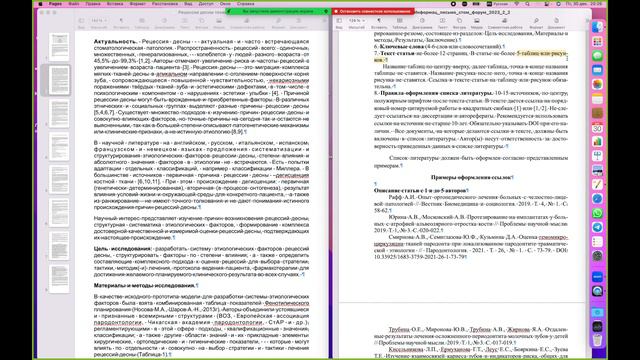This screenshot has height=360, width=640.
Task: Select sixth page thumbnail in left sidebar
Action: (x=60, y=213)
